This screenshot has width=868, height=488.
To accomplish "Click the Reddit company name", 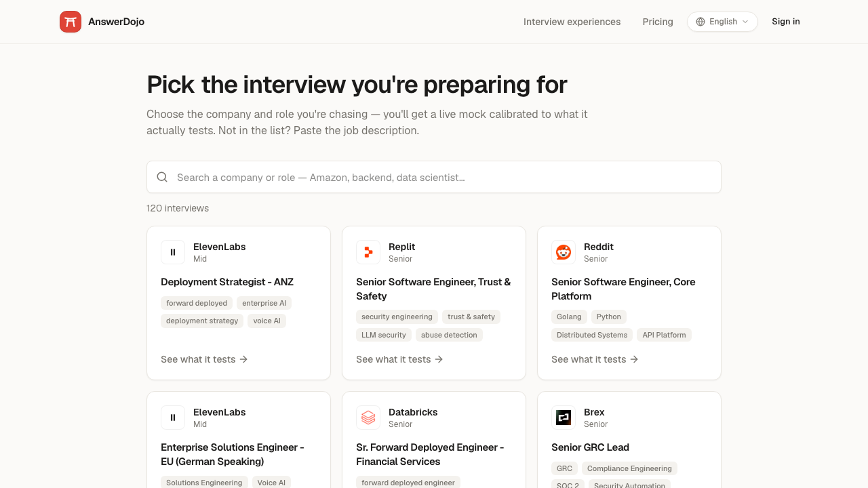I will [x=599, y=247].
